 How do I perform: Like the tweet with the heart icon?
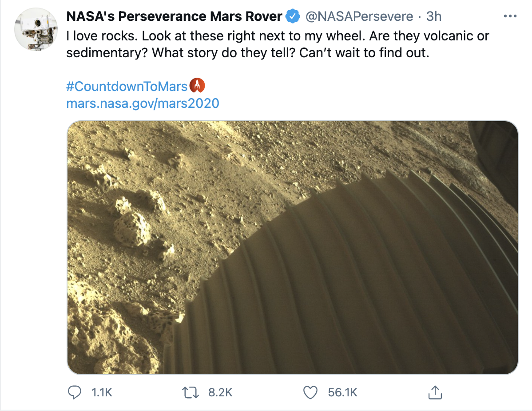(310, 392)
